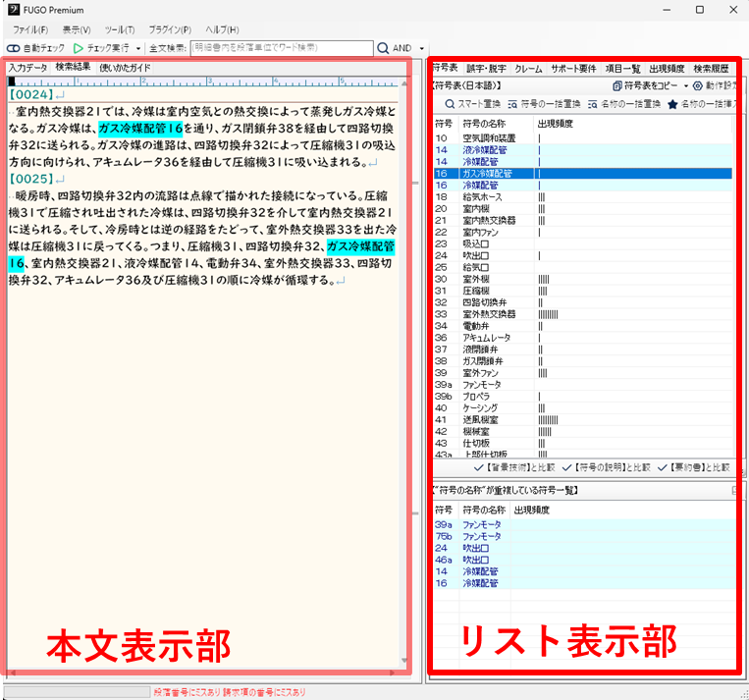Expand the 符号表をコピー dropdown arrow
Viewport: 749px width, 700px height.
(x=685, y=86)
